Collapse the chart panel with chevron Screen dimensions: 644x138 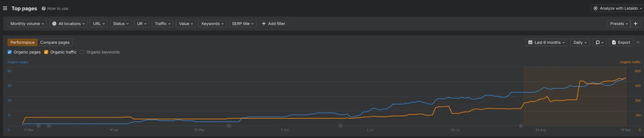638,42
